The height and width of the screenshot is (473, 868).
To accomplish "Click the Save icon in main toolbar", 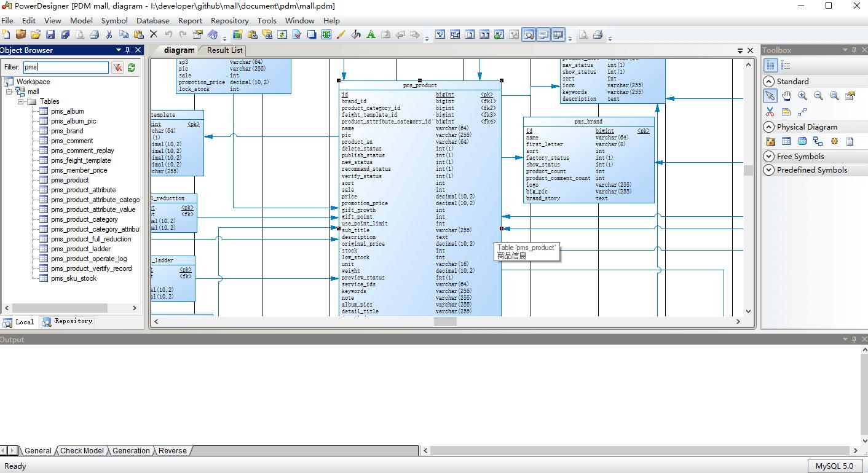I will pos(50,35).
